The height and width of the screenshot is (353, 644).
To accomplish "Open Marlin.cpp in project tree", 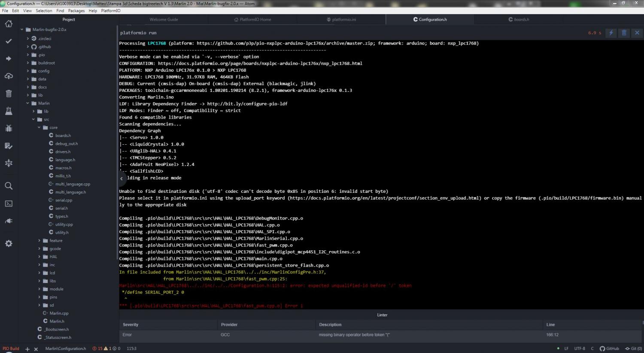I will [59, 313].
